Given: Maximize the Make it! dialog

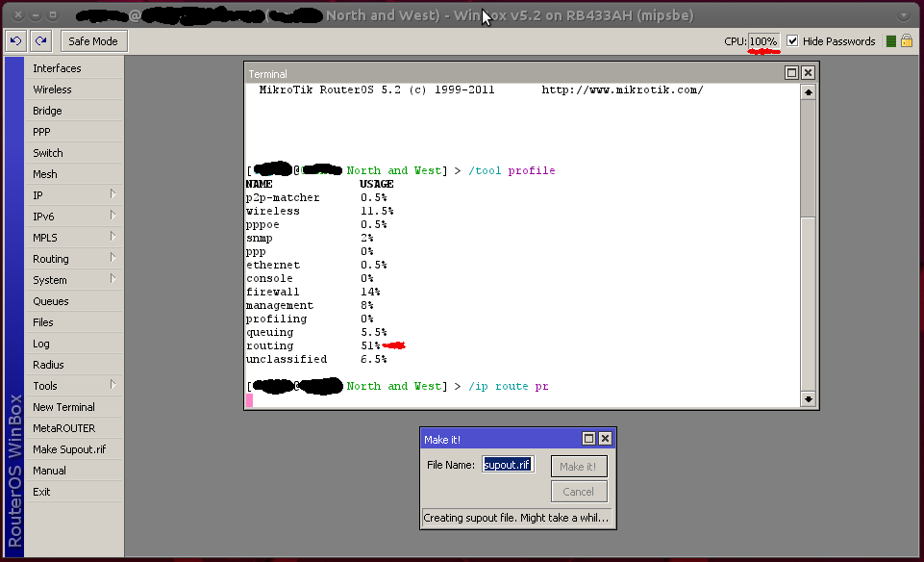Looking at the screenshot, I should click(588, 439).
